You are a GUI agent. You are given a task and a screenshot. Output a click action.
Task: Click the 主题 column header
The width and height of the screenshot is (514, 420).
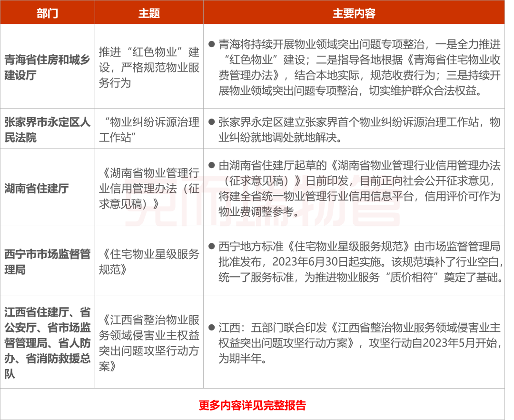[x=149, y=12]
